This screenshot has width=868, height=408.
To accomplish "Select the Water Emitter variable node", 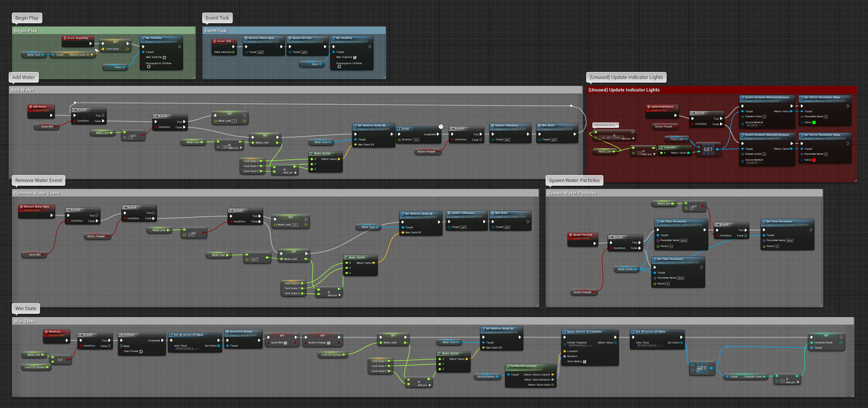I will point(626,269).
